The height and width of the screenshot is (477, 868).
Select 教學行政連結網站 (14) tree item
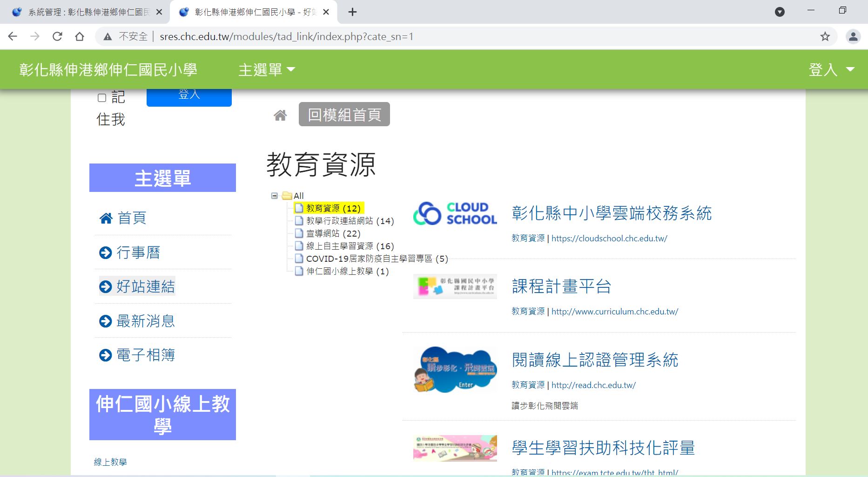(350, 221)
